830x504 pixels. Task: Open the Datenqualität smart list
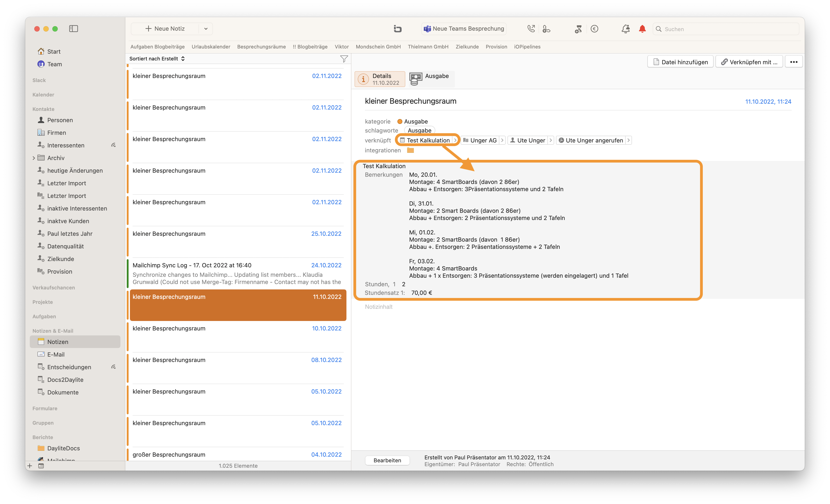click(65, 246)
